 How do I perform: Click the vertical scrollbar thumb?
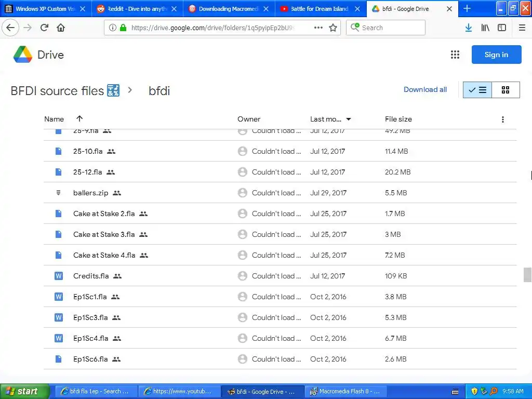[527, 275]
